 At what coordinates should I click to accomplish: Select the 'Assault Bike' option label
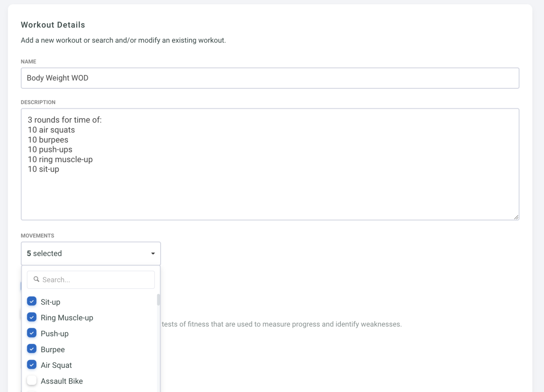click(x=62, y=381)
